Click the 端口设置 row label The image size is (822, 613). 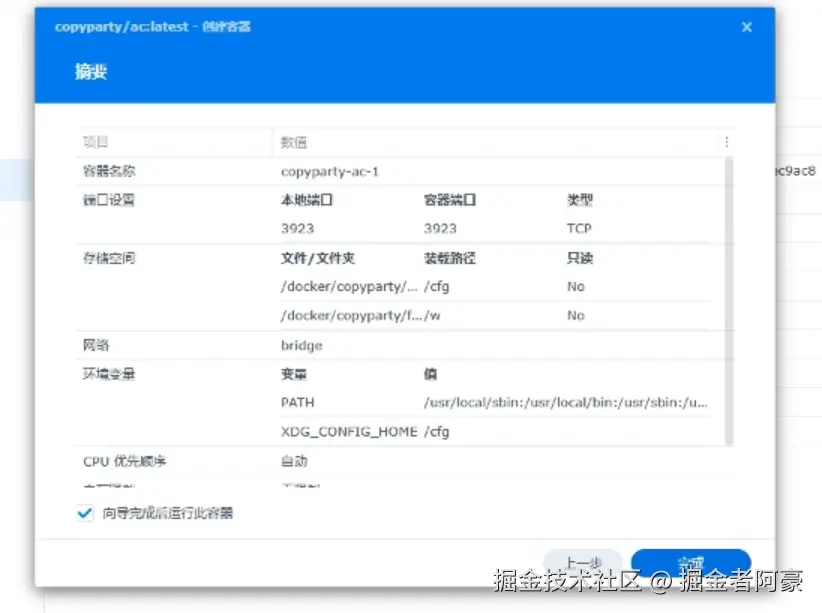pos(109,200)
